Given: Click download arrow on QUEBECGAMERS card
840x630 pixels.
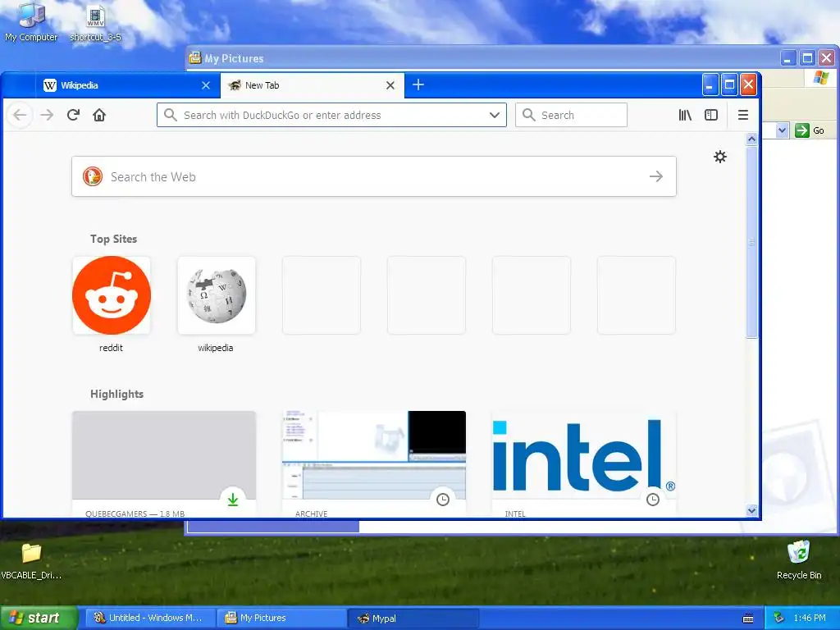Looking at the screenshot, I should (232, 500).
